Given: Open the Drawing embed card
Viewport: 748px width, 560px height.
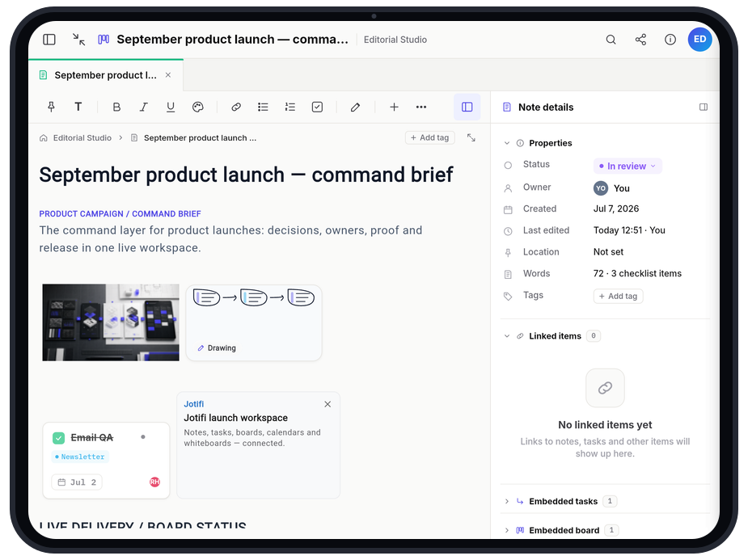Looking at the screenshot, I should point(254,322).
